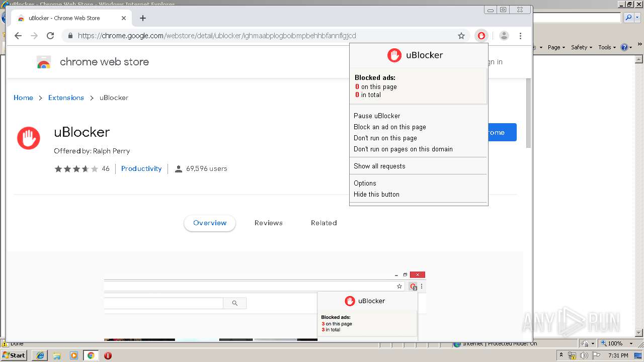Click the 46 ratings count
Image resolution: width=644 pixels, height=362 pixels.
pyautogui.click(x=106, y=168)
